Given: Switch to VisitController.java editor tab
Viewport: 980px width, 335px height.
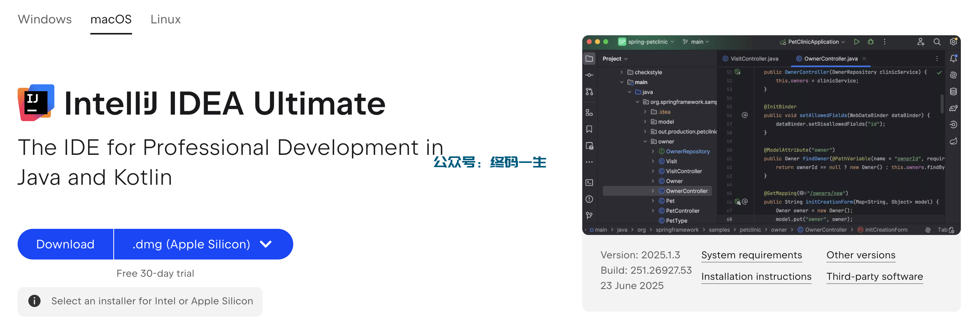Looking at the screenshot, I should pos(750,59).
